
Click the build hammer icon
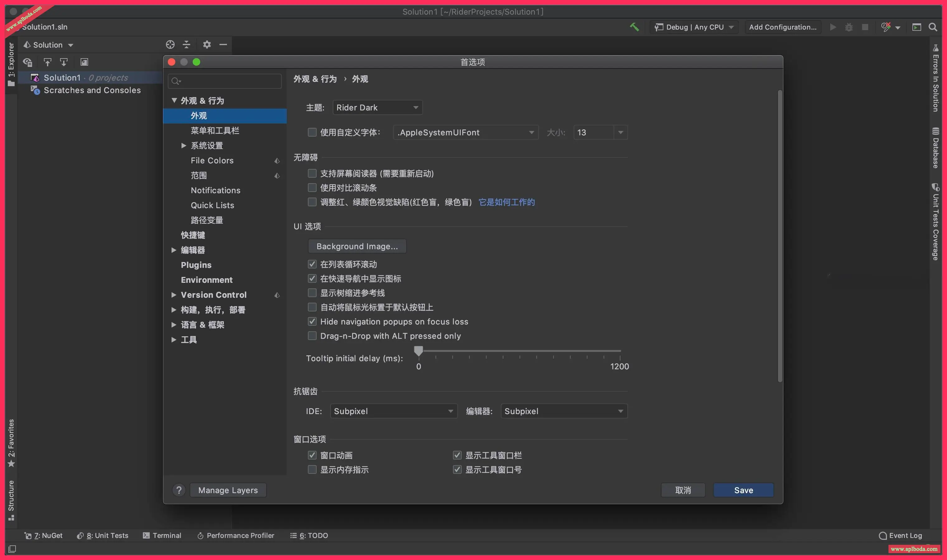634,27
